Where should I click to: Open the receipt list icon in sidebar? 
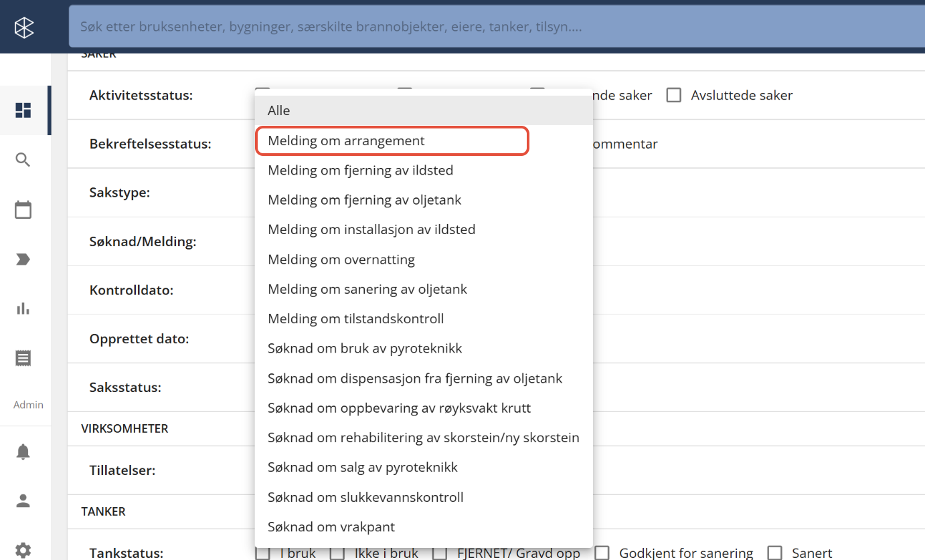pyautogui.click(x=23, y=358)
